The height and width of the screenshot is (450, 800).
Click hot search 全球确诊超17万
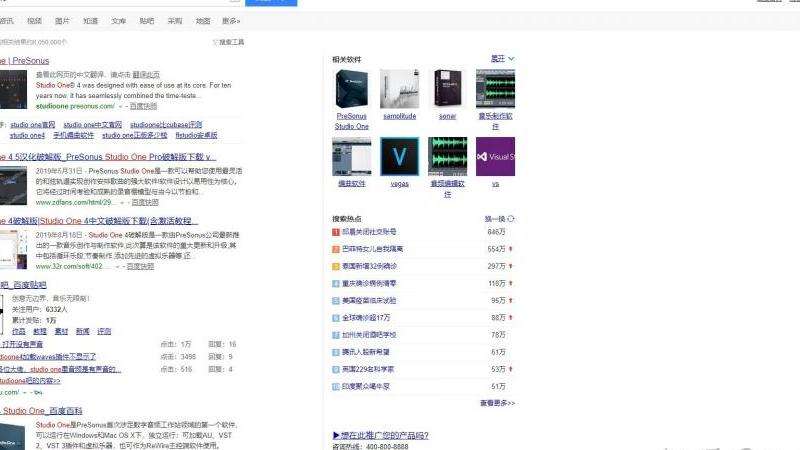[x=366, y=318]
